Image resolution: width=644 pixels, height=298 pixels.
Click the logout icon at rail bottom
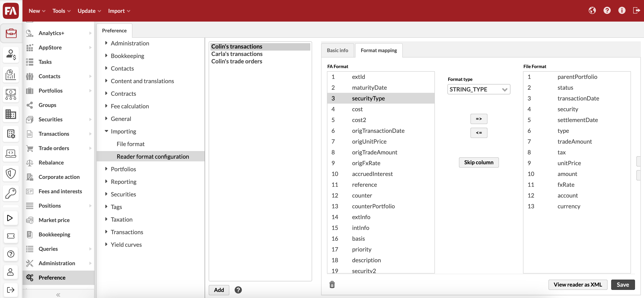point(11,290)
